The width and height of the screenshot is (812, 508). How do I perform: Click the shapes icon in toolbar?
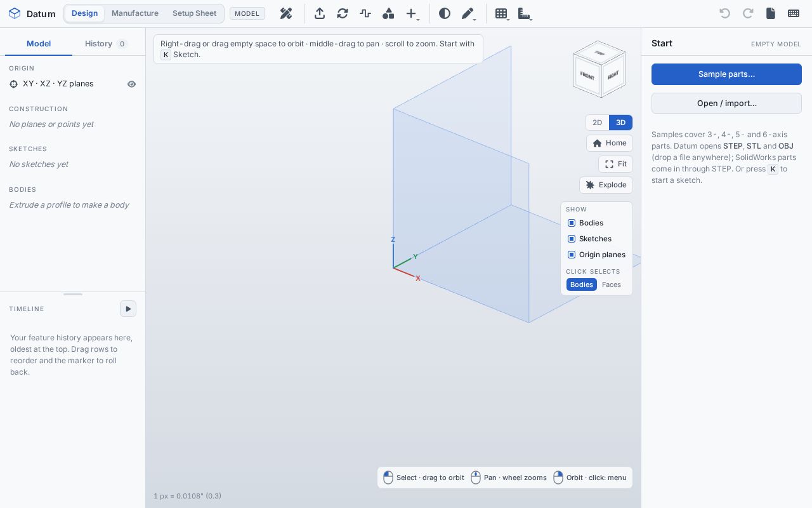(388, 13)
